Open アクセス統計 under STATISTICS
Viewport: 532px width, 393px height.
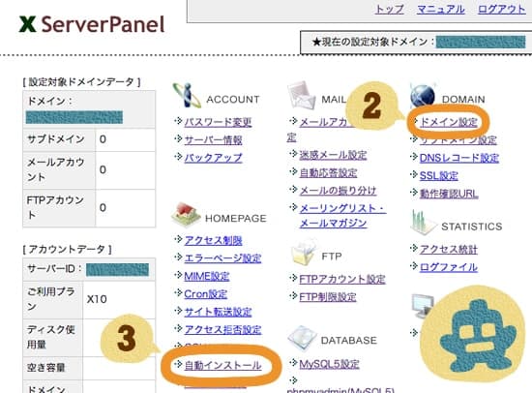[x=449, y=250]
